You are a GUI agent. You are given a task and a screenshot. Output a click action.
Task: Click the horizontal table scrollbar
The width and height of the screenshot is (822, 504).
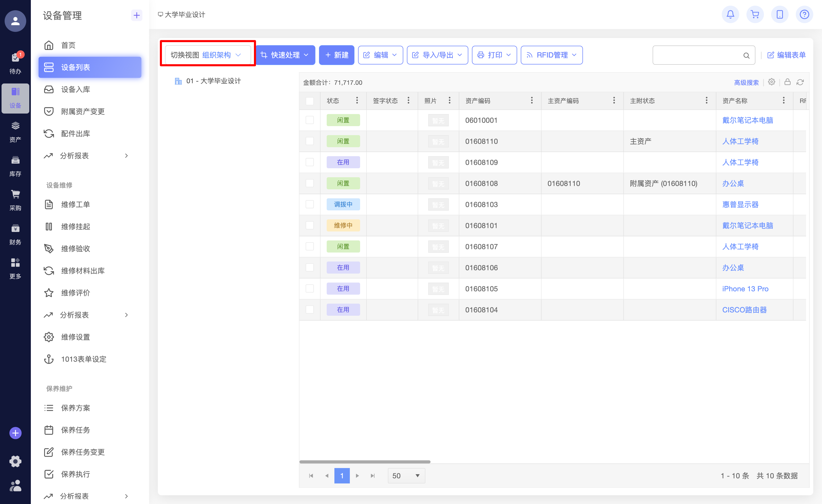[365, 462]
